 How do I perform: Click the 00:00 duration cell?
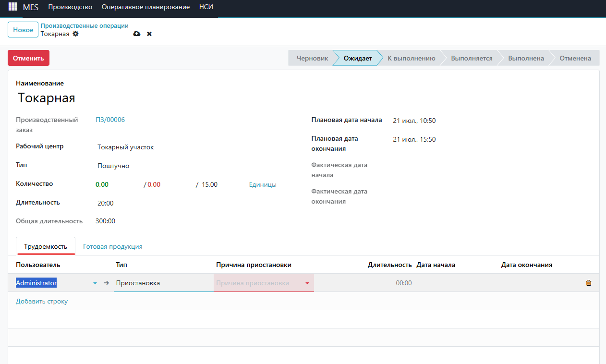(404, 283)
